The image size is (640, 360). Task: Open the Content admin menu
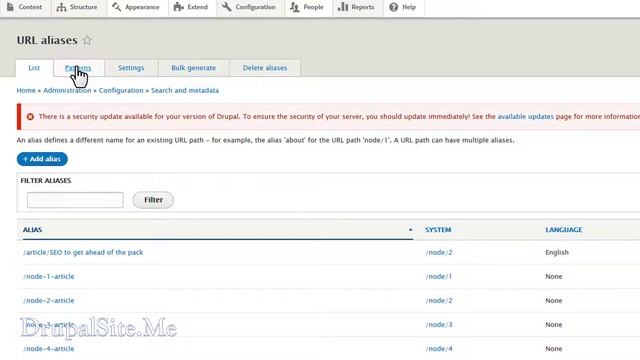click(25, 7)
